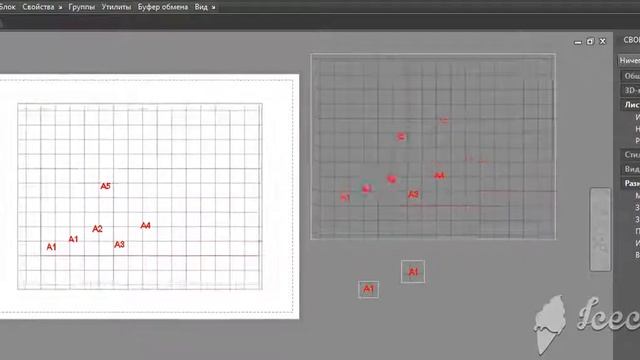
Task: Restore the drawing viewport window
Action: pyautogui.click(x=590, y=41)
